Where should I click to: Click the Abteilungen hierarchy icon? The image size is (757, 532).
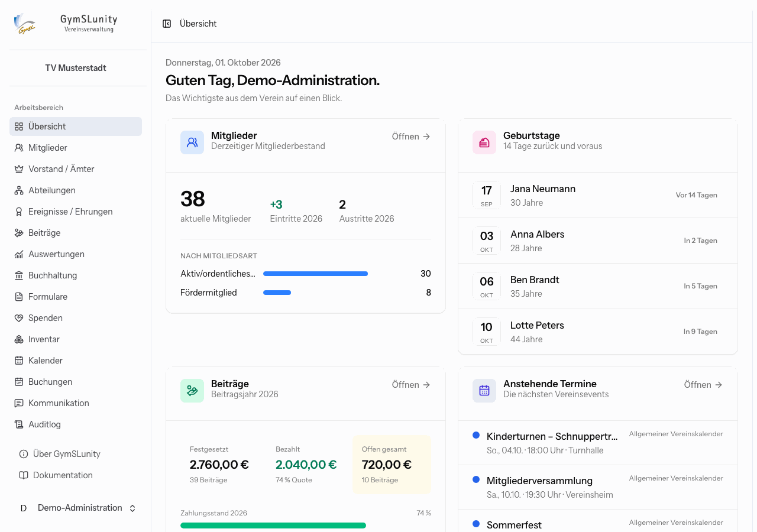coord(19,190)
